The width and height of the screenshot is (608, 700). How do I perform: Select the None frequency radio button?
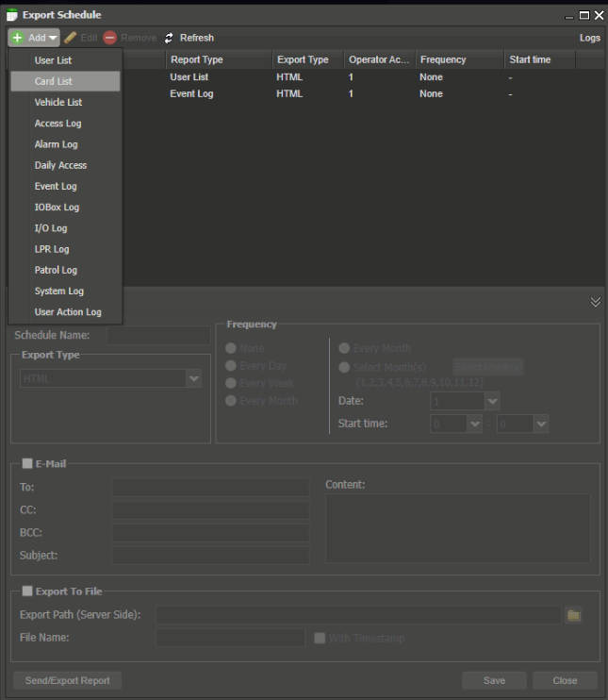tap(231, 348)
